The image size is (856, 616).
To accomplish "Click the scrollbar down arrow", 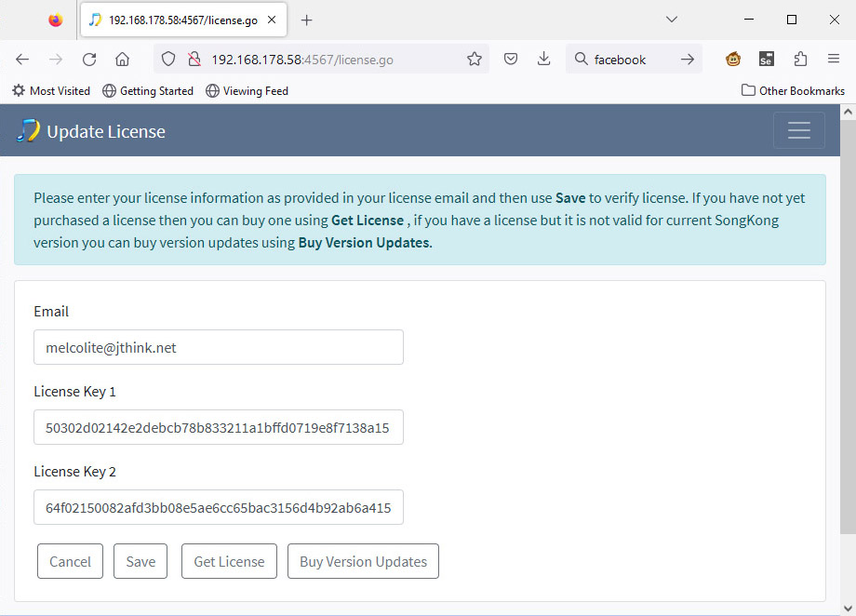I will 848,608.
